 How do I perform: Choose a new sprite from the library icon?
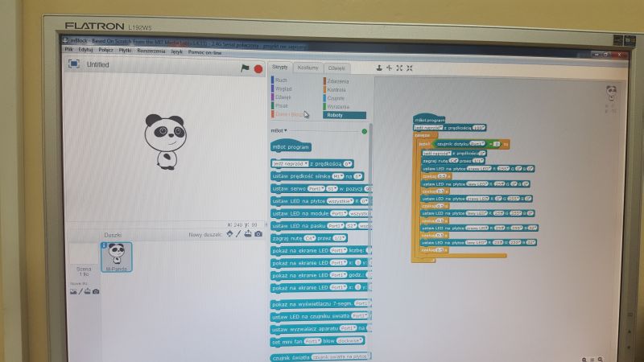[229, 234]
